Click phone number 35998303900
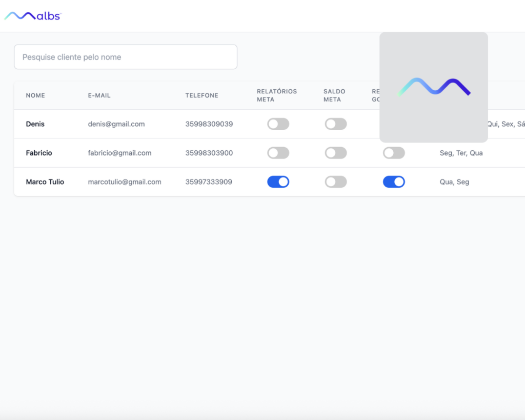 click(209, 153)
